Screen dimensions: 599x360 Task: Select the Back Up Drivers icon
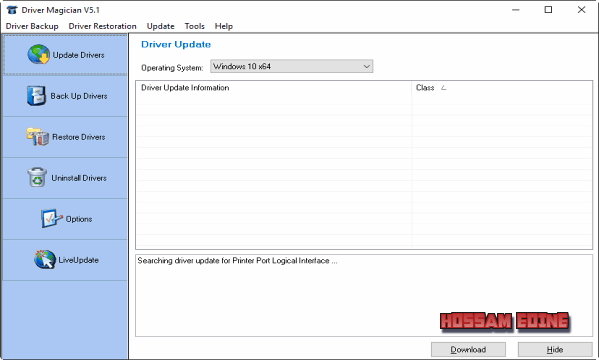(x=36, y=96)
